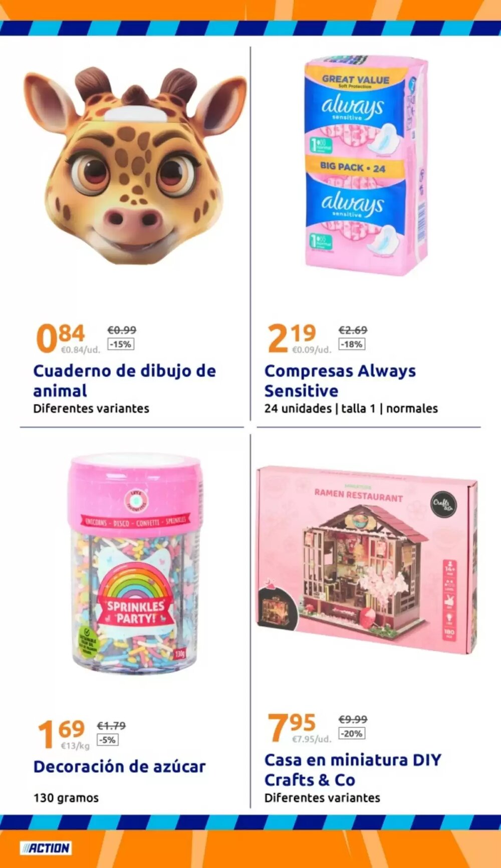Click the -18% discount badge

point(352,344)
